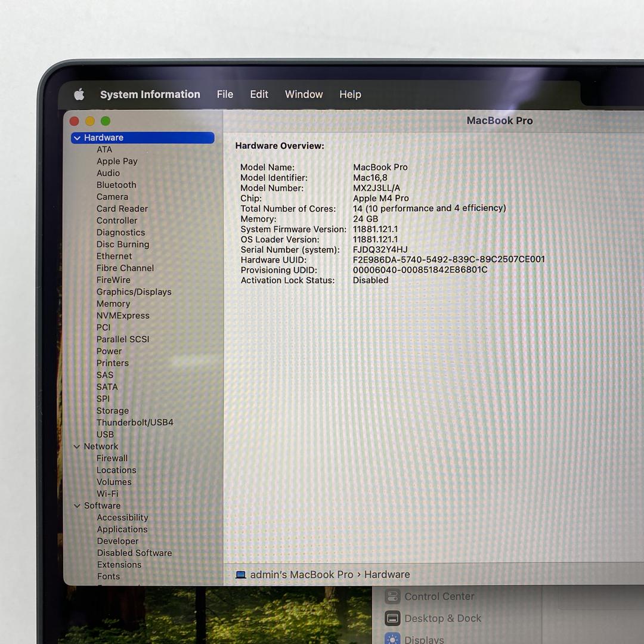Click the computer icon in path bar

tap(241, 575)
